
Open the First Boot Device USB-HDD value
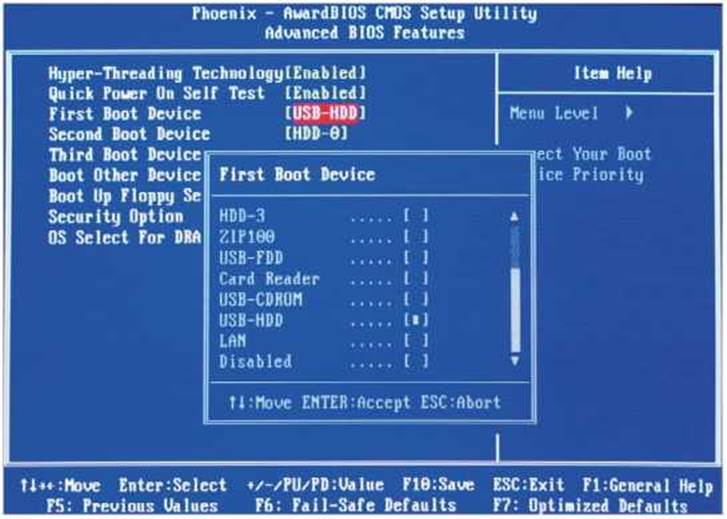click(x=325, y=113)
